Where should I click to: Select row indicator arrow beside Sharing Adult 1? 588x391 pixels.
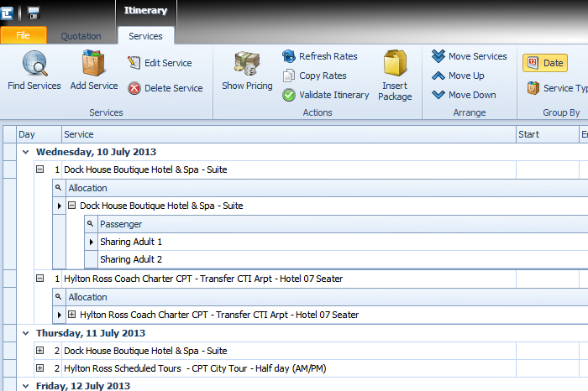click(91, 242)
